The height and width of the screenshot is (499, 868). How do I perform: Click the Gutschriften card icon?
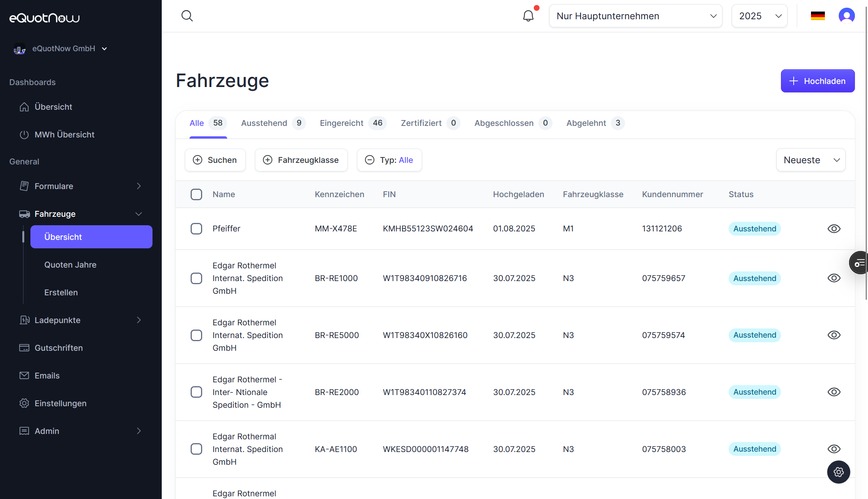[x=24, y=348]
